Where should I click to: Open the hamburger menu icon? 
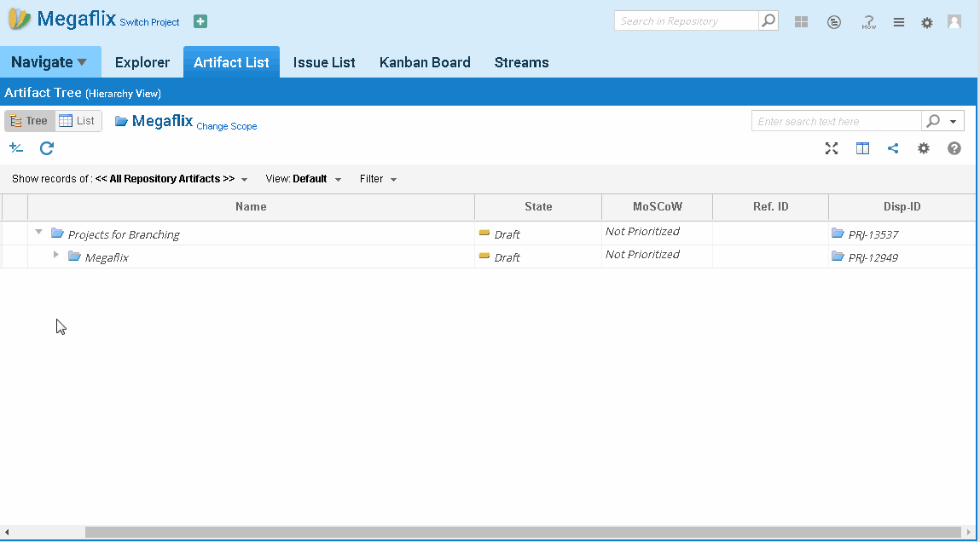click(899, 22)
